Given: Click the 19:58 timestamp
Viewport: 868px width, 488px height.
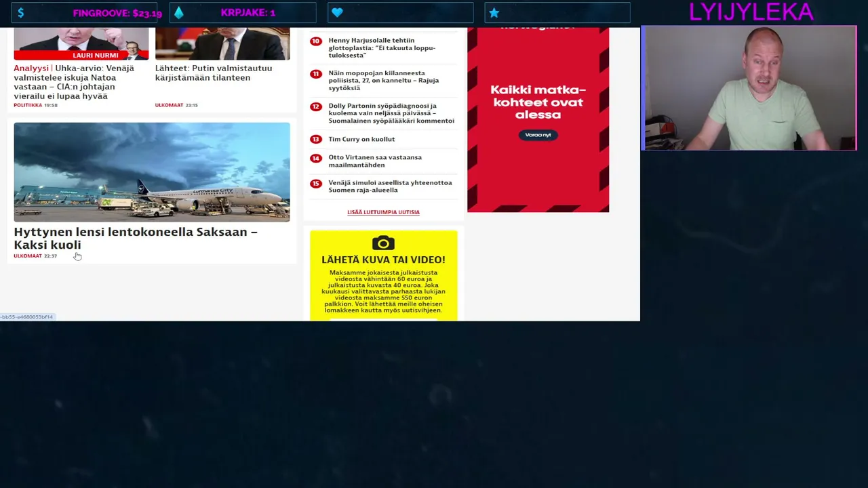Looking at the screenshot, I should [x=51, y=105].
